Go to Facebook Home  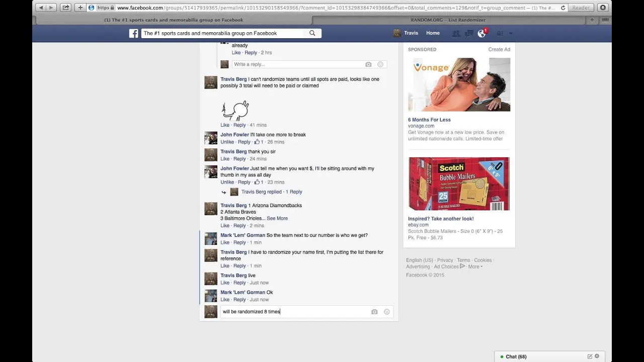pyautogui.click(x=433, y=33)
